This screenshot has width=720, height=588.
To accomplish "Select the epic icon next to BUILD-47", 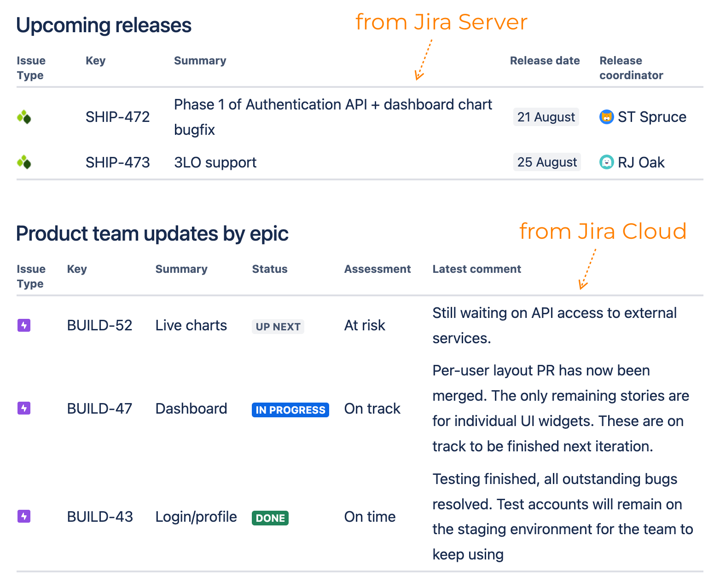I will pyautogui.click(x=23, y=408).
